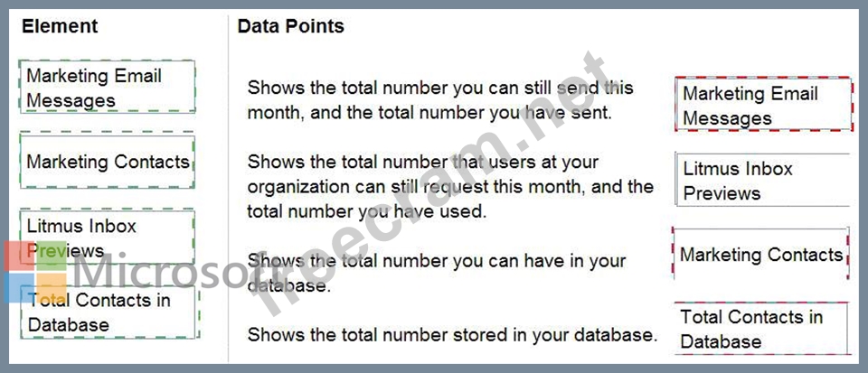Click the description about numbers sent this month

440,100
